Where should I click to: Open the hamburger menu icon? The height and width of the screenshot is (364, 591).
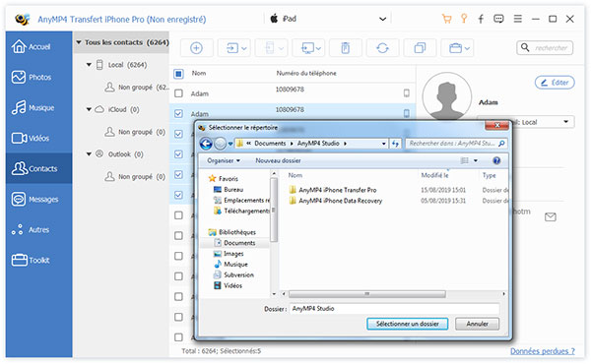point(518,19)
